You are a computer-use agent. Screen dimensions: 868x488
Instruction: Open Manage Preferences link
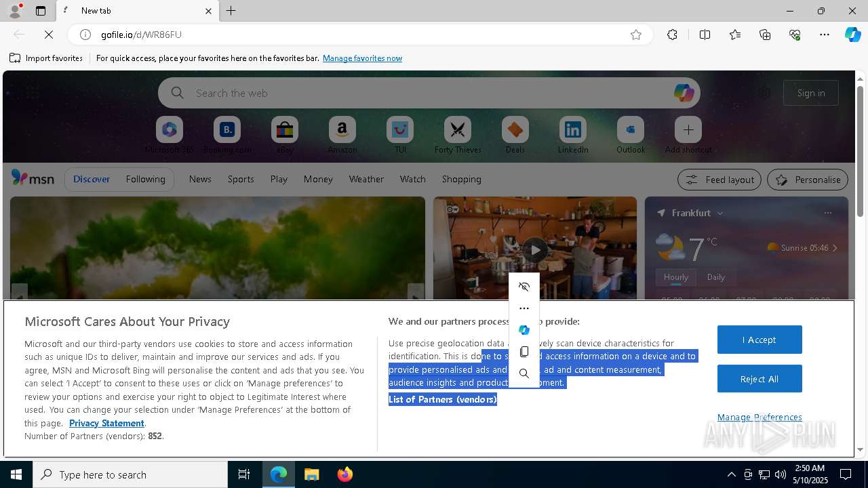click(759, 417)
